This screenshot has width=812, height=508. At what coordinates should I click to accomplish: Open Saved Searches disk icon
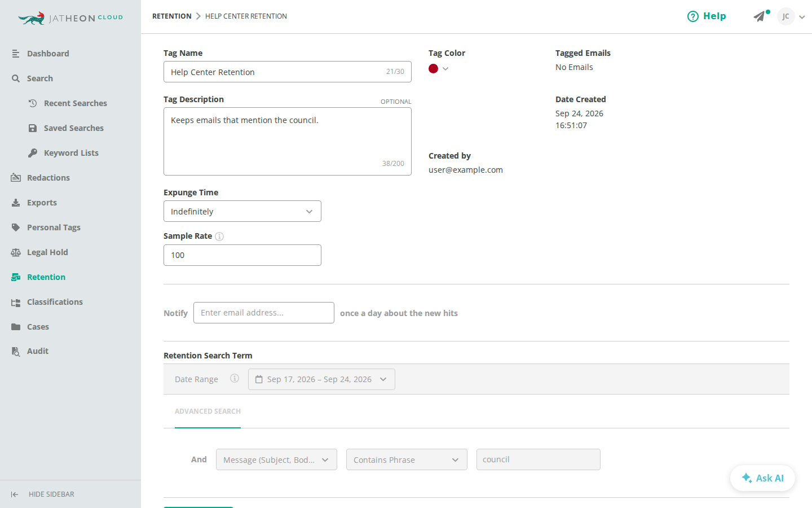tap(33, 128)
